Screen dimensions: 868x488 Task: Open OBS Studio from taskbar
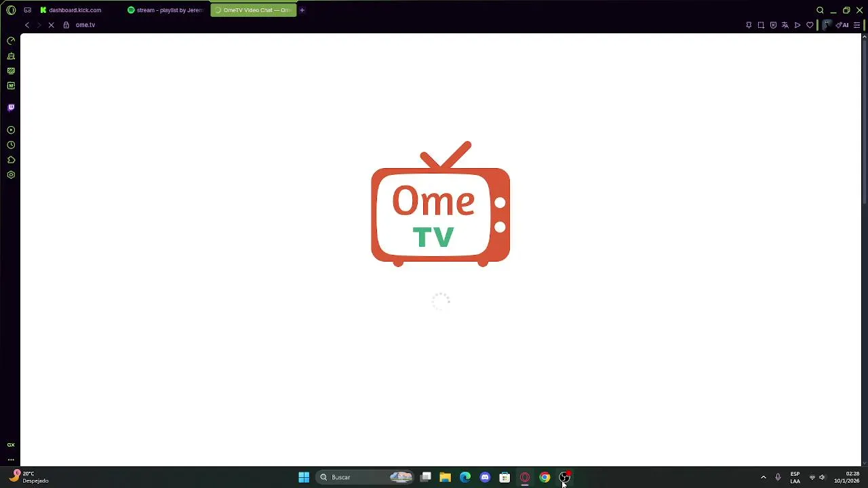564,477
